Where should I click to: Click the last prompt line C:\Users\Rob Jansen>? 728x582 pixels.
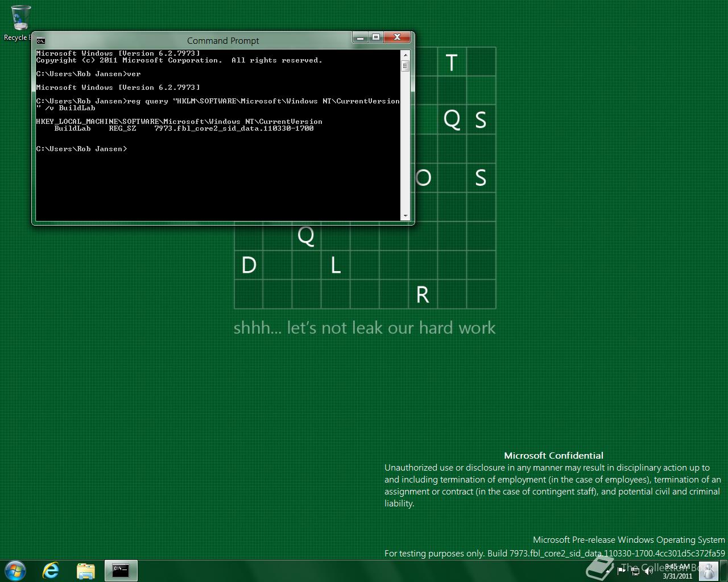click(81, 149)
